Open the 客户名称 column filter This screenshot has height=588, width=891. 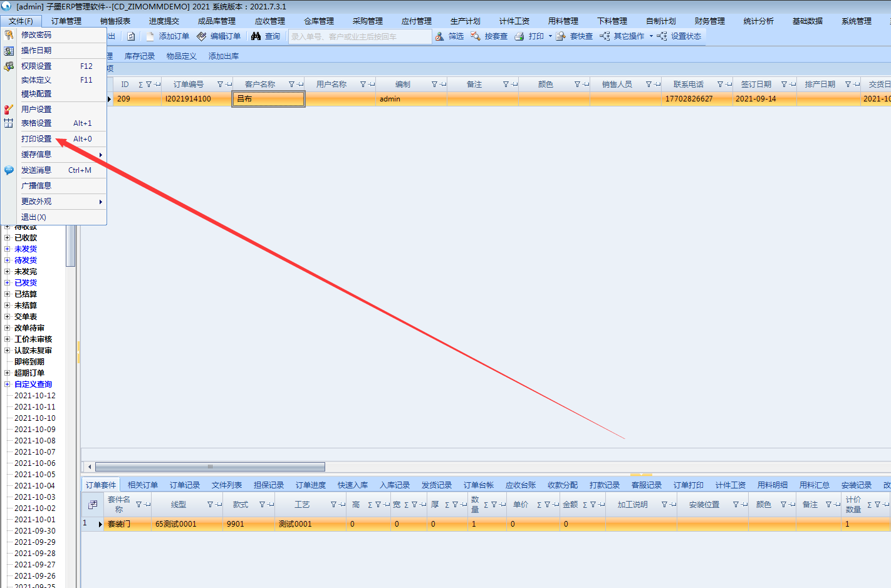tap(291, 85)
